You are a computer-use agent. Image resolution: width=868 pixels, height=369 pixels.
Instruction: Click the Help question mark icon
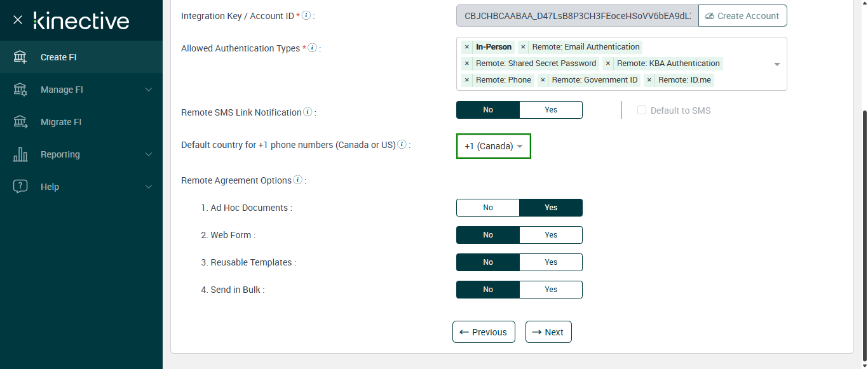click(x=20, y=187)
